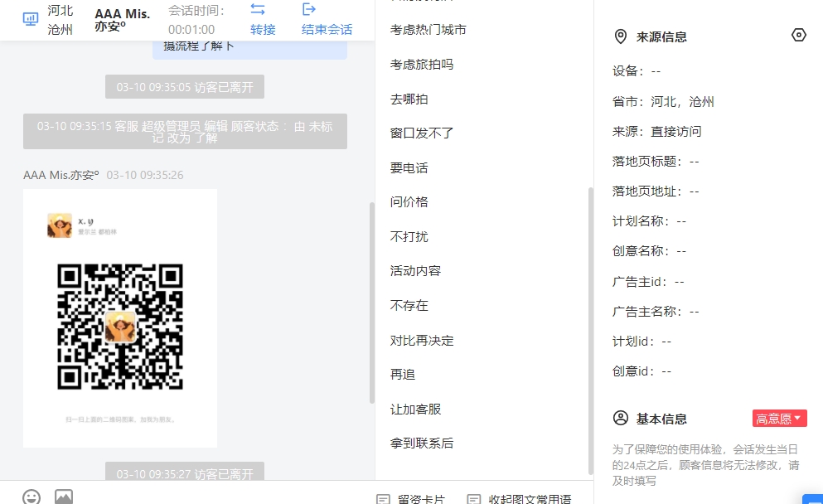Click the 09:35:15 顾客状态 edit notice
This screenshot has width=823, height=504.
click(x=185, y=131)
